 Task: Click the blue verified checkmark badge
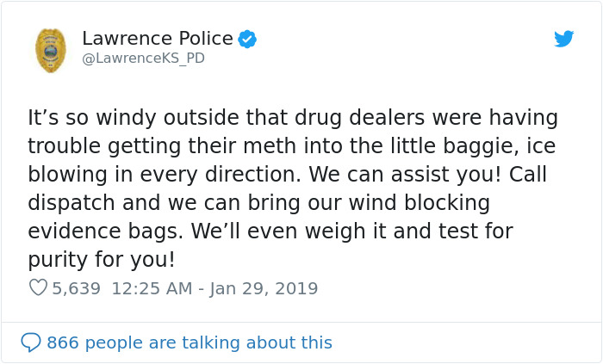coord(247,39)
